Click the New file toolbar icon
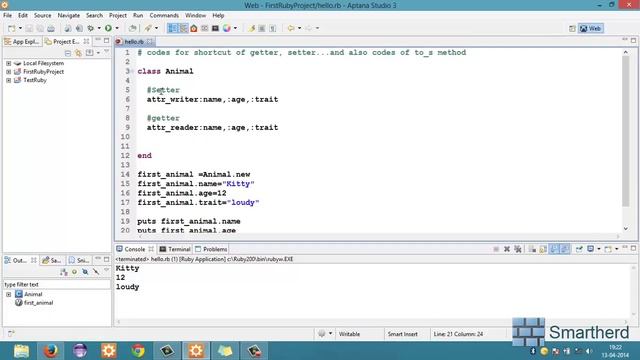This screenshot has width=640, height=360. (x=12, y=28)
